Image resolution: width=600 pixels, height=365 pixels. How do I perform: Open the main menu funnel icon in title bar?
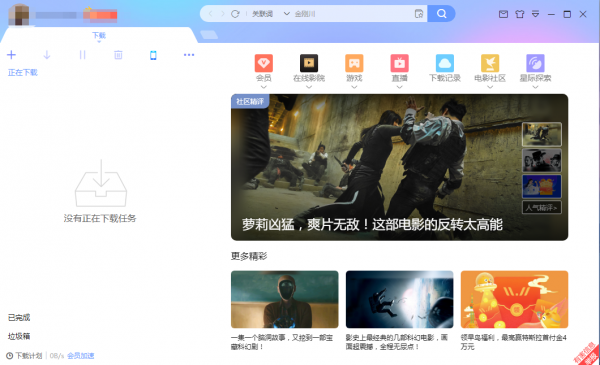(535, 14)
